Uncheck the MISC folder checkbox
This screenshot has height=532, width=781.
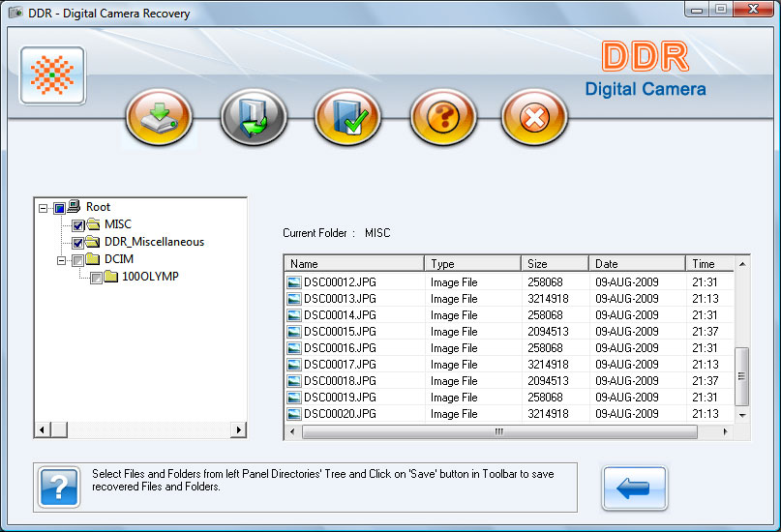coord(77,225)
